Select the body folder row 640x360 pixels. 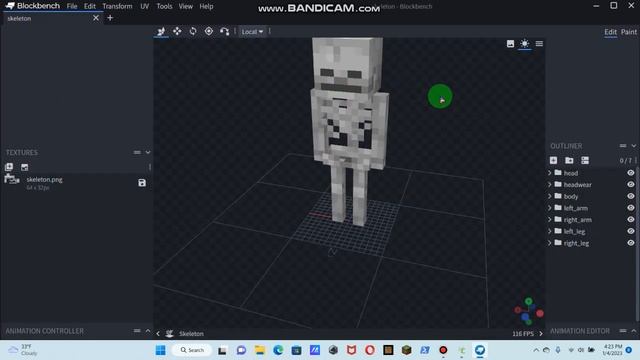tap(591, 196)
